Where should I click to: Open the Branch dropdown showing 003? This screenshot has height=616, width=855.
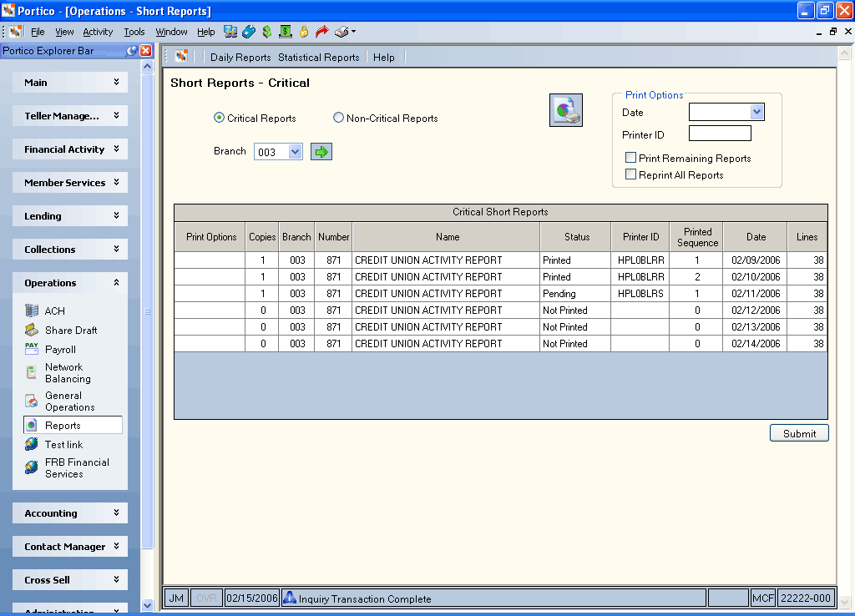[295, 152]
